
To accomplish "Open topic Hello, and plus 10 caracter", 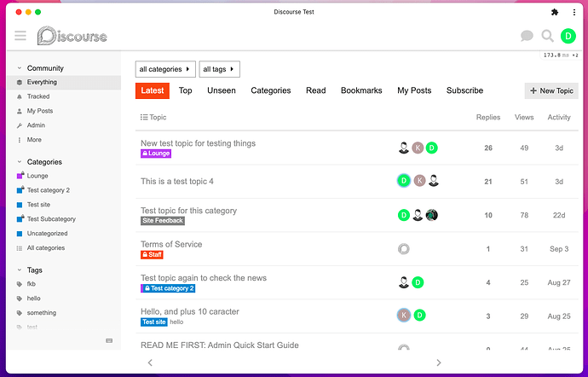I will pyautogui.click(x=190, y=311).
